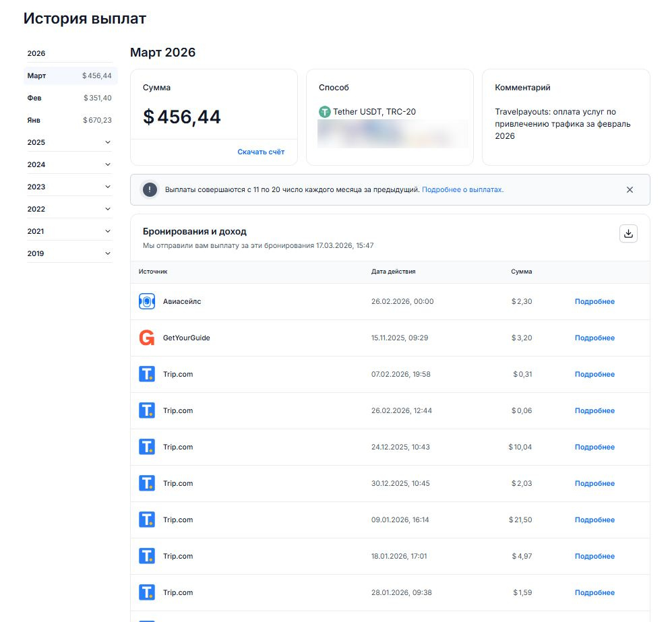
Task: Click Trip.com logo for $0,31 booking
Action: click(147, 375)
